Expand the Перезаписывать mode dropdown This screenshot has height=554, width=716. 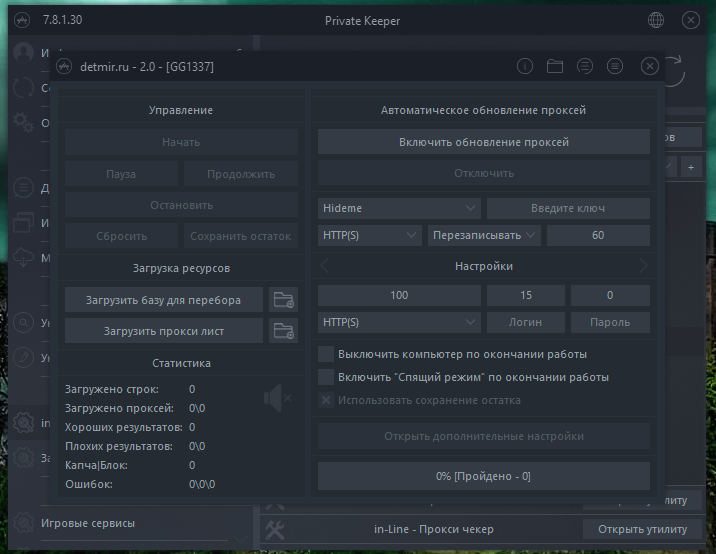tap(484, 235)
